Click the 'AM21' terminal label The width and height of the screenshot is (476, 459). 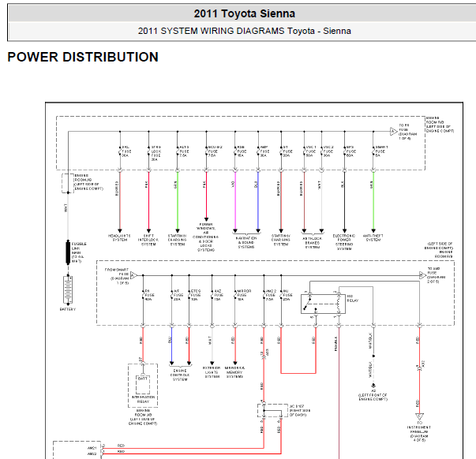(92, 448)
